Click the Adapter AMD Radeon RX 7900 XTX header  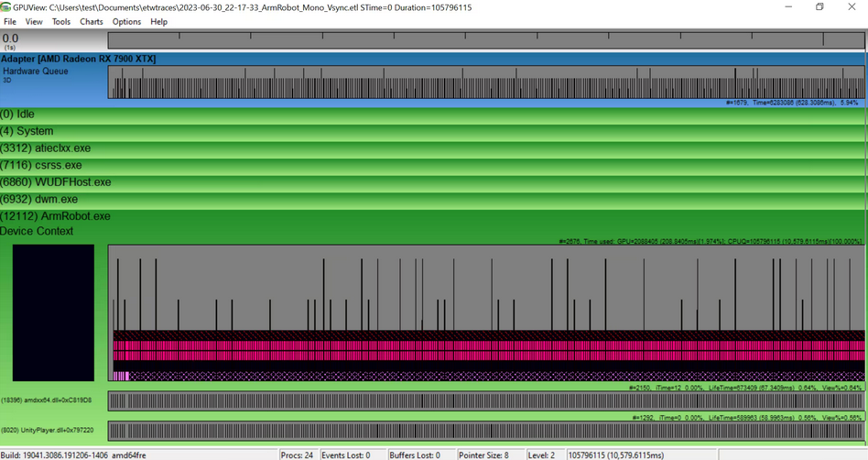tap(79, 59)
